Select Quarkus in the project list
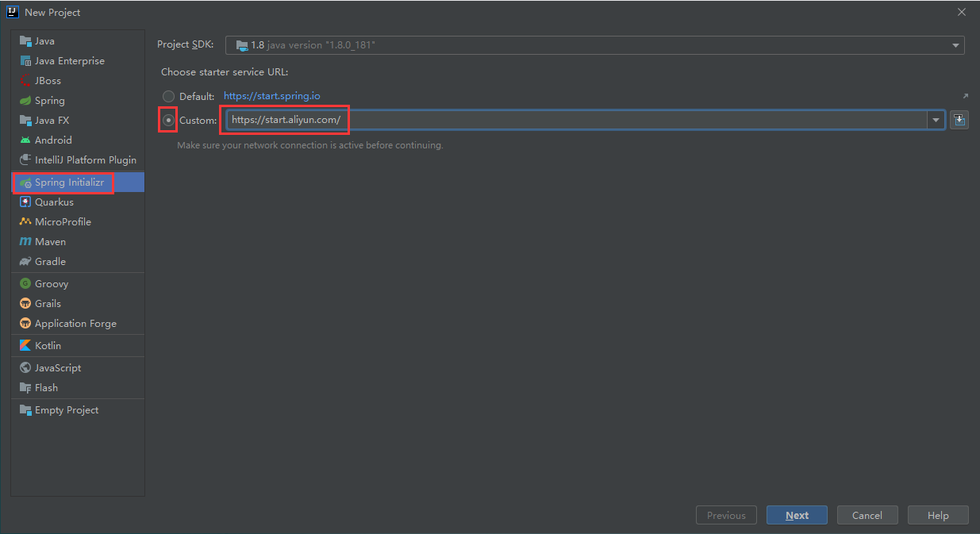The image size is (980, 534). [78, 202]
